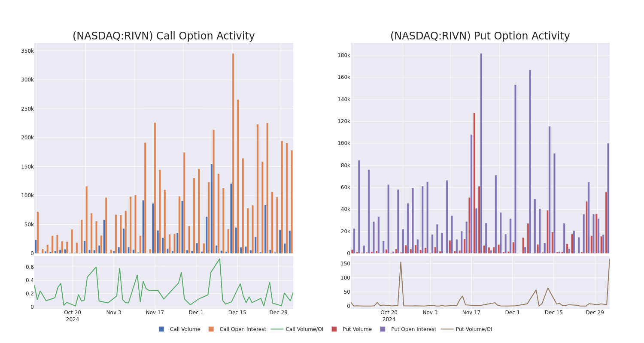Click the Dec 15 date under call chart
644x343 pixels.
[x=237, y=313]
